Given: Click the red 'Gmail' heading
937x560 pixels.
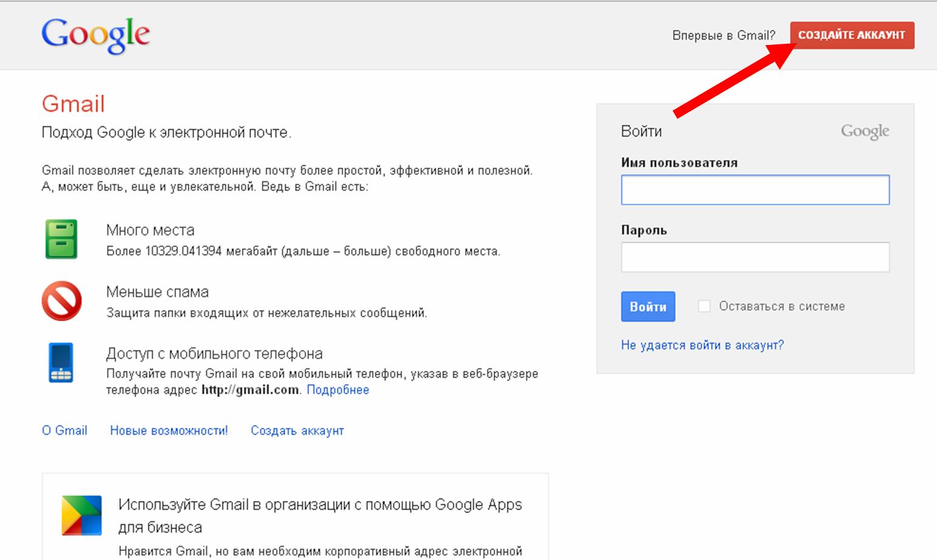Looking at the screenshot, I should pyautogui.click(x=73, y=104).
